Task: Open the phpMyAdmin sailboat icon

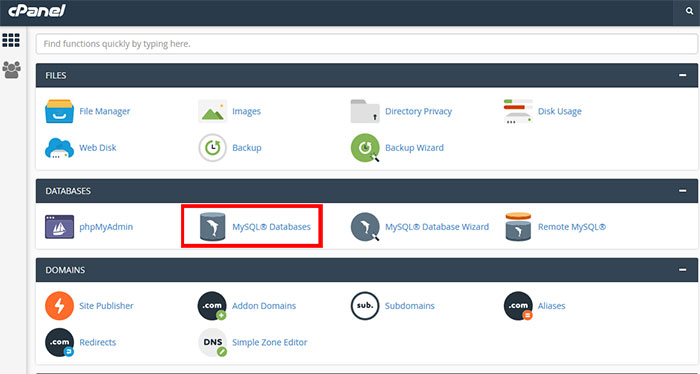Action: [x=59, y=227]
